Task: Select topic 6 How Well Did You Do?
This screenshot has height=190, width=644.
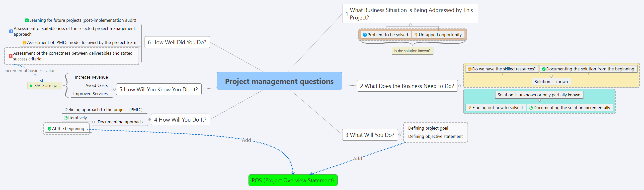Action: [x=177, y=42]
